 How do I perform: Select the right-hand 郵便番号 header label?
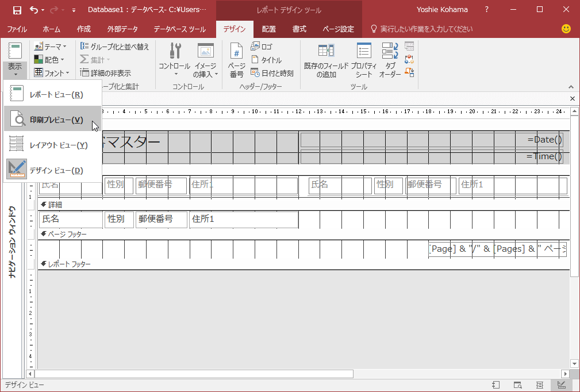tap(431, 186)
